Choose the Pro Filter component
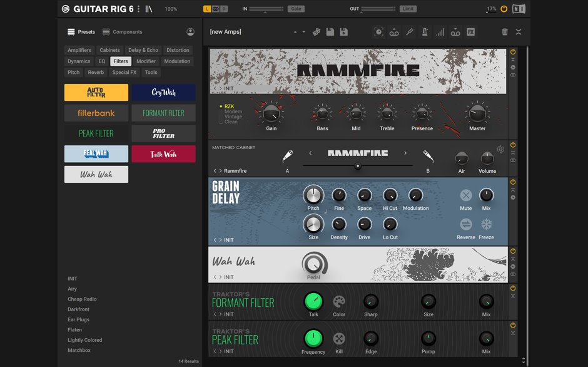Screen dimensions: 588x367 (x=163, y=133)
